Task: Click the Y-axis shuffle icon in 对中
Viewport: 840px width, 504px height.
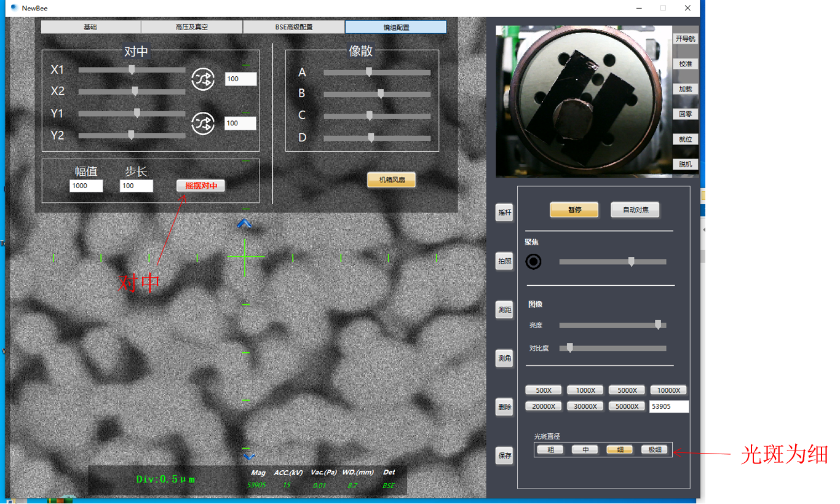Action: pyautogui.click(x=203, y=124)
